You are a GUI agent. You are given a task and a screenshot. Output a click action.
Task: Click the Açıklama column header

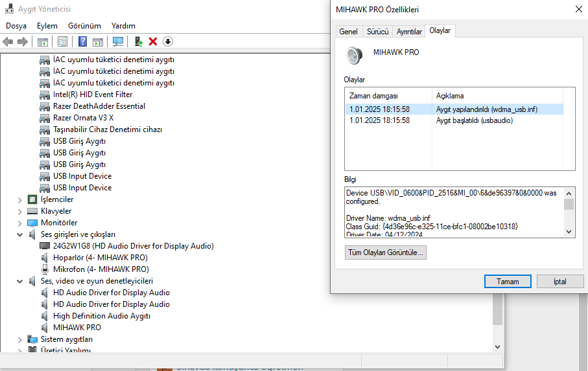498,96
